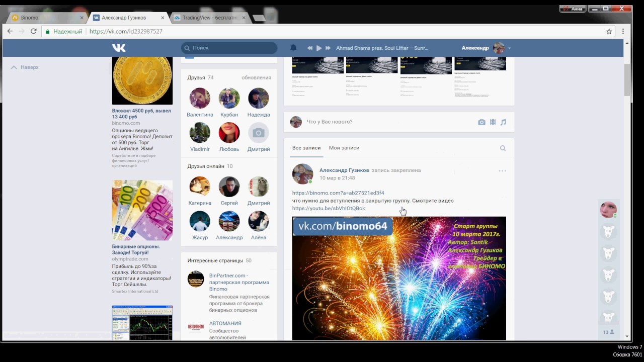The height and width of the screenshot is (362, 644).
Task: Click the current track title Ahmad Shams
Action: [382, 48]
